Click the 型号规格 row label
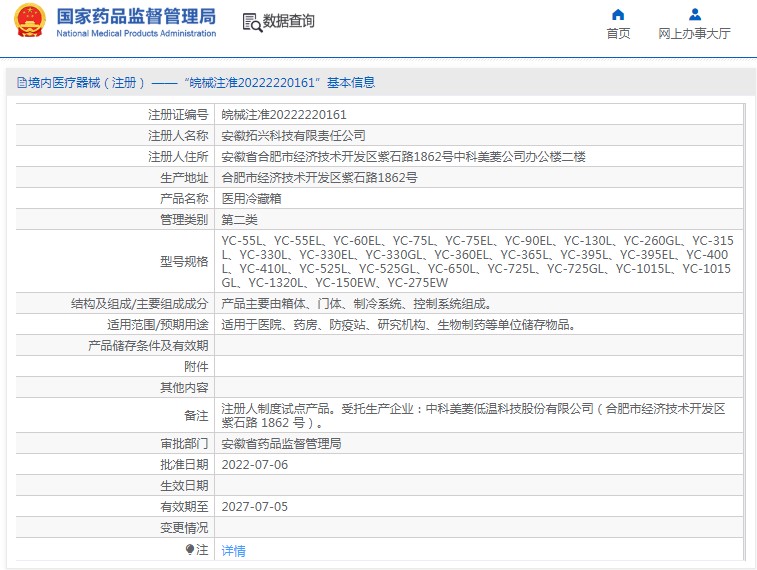Image resolution: width=757 pixels, height=570 pixels. (184, 261)
